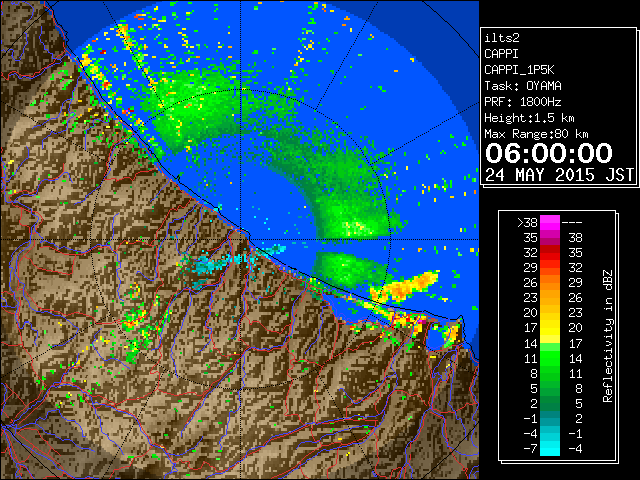Click the vertical 'Reflectivity in dBZ' legend title
Image resolution: width=640 pixels, height=480 pixels.
pos(607,336)
